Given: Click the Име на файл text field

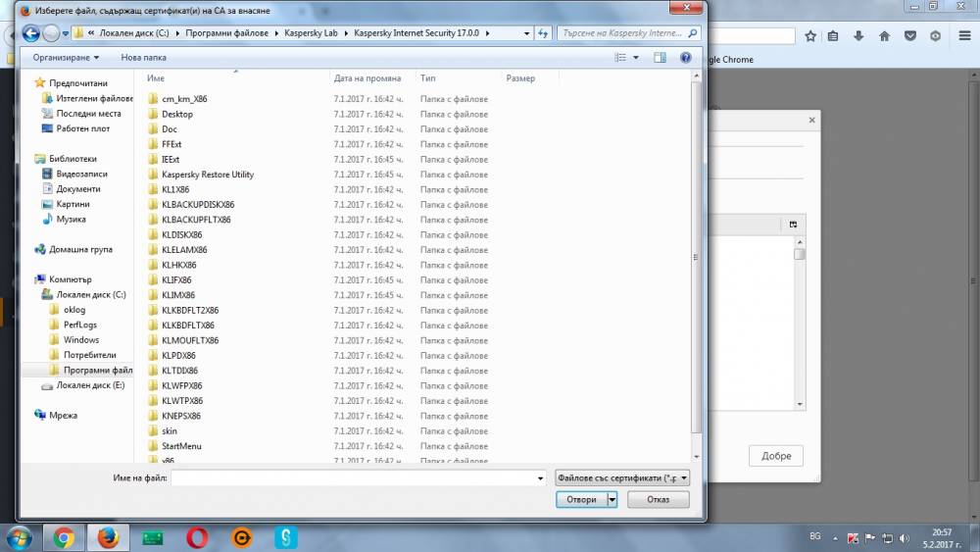Looking at the screenshot, I should point(353,477).
